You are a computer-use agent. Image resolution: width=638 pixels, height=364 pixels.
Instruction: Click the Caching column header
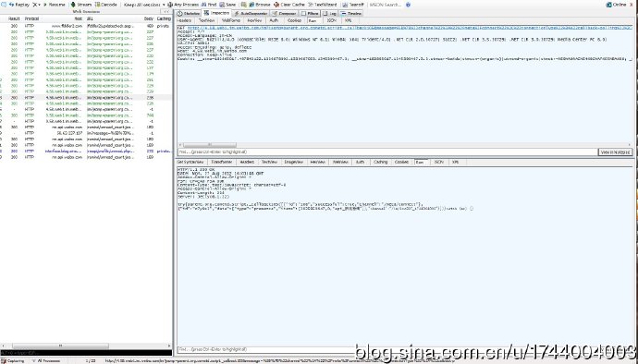pos(164,18)
